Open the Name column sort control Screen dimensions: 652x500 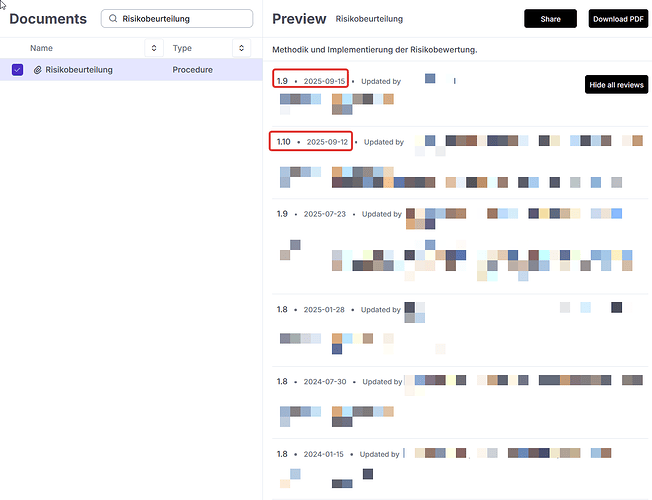154,48
